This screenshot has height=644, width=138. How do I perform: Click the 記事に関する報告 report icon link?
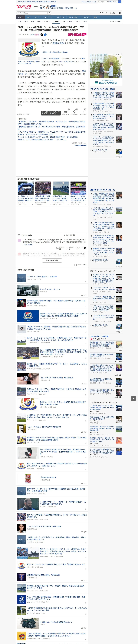pos(24,114)
